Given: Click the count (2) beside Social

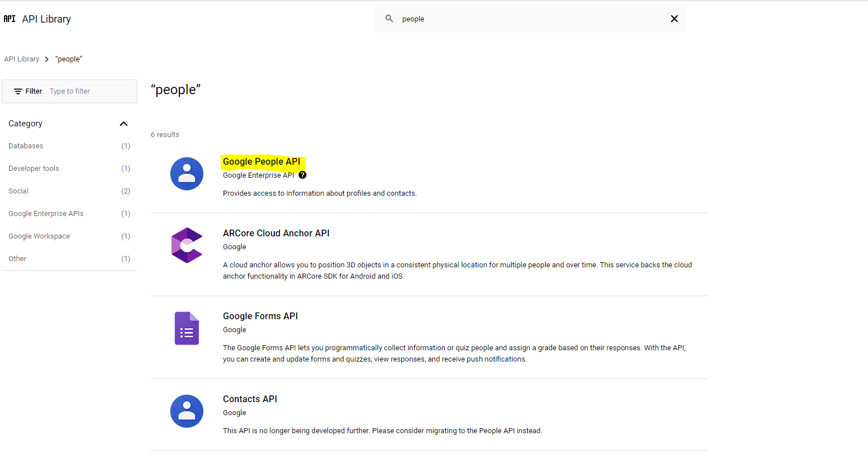Looking at the screenshot, I should (126, 191).
